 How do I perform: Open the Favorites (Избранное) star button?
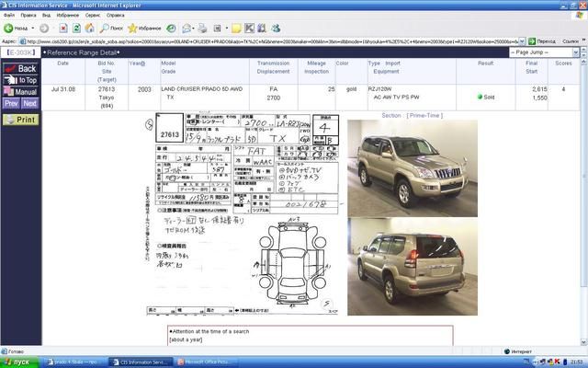tap(144, 29)
